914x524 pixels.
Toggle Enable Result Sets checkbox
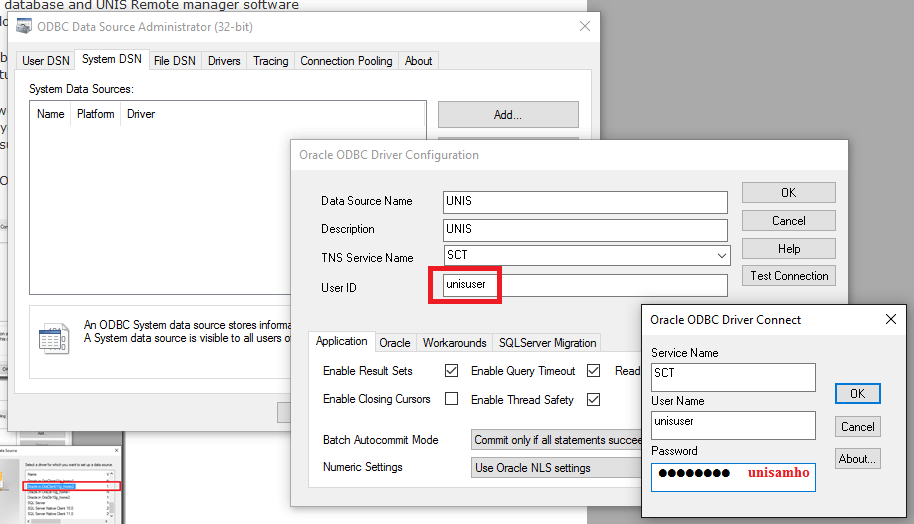click(451, 371)
